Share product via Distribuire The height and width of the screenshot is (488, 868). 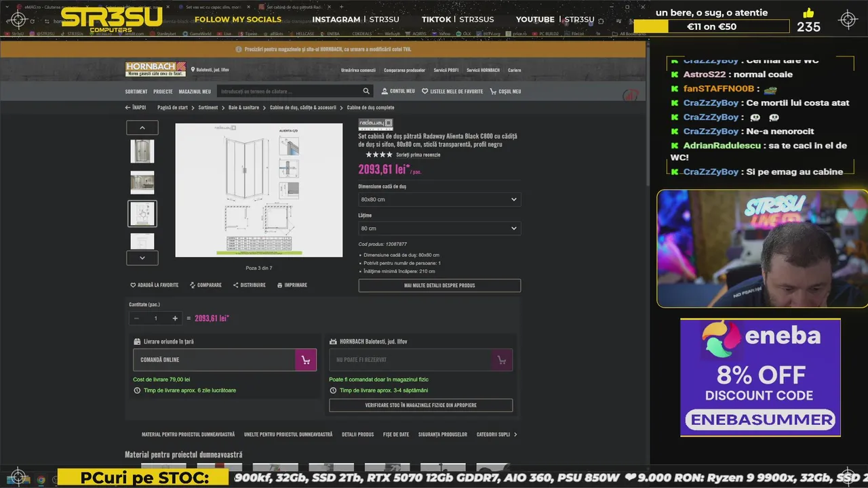[250, 285]
